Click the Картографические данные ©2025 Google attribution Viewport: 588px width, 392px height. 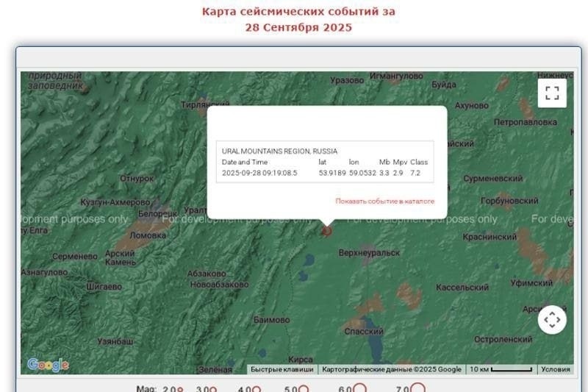tap(392, 369)
